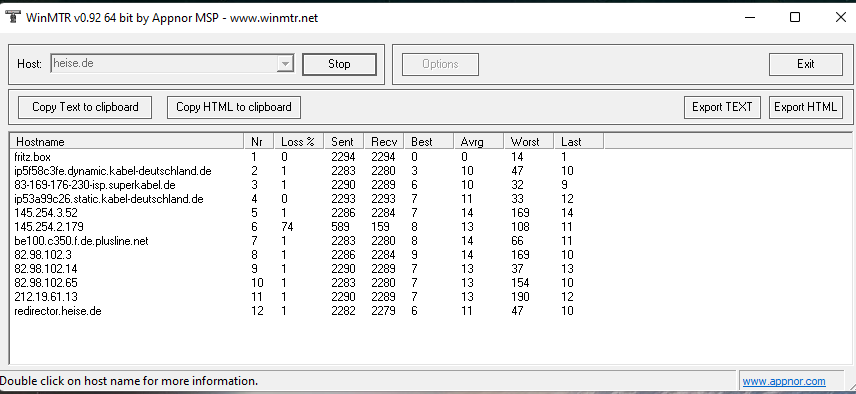Click the status bar hint text
Viewport: 856px width, 394px height.
(x=129, y=381)
